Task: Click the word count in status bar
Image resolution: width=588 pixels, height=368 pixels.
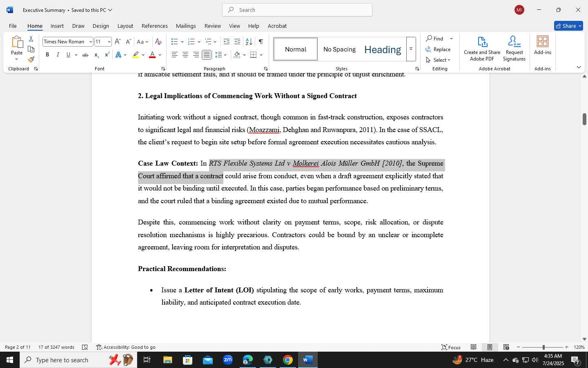Action: 56,347
